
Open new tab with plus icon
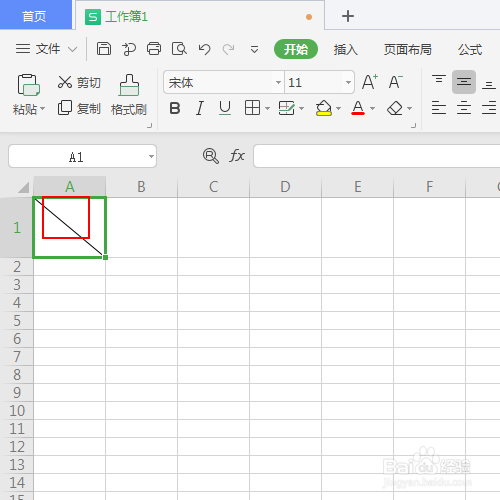(x=348, y=16)
